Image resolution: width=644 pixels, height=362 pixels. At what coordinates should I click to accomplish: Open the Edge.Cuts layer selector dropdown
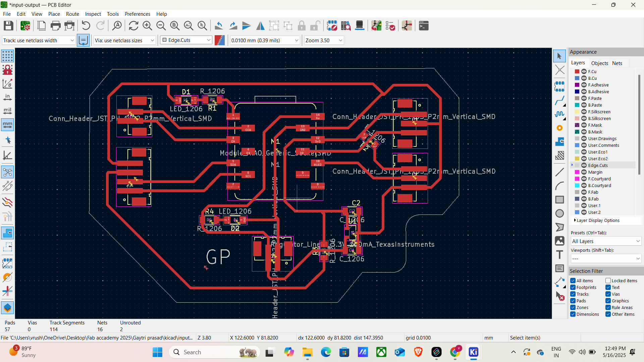point(186,40)
